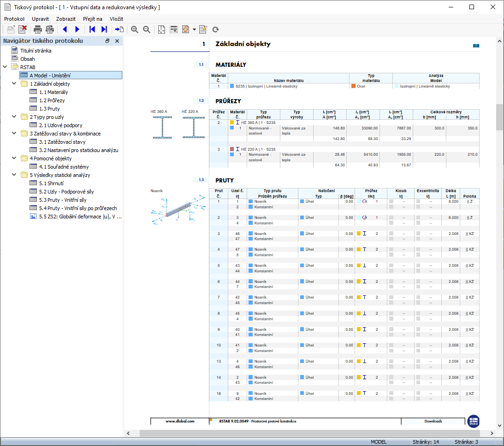Screen dimensions: 504x446
Task: Click the Dlubal logo in page footer
Action: 474,421
